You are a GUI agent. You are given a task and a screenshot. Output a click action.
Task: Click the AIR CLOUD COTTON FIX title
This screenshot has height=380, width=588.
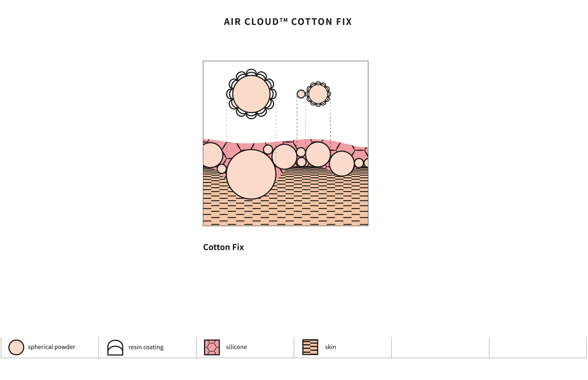click(x=288, y=22)
